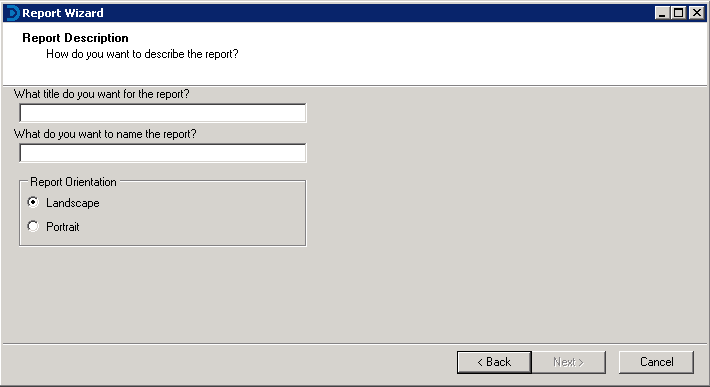Click the Report Orientation group label
710x387 pixels.
73,182
